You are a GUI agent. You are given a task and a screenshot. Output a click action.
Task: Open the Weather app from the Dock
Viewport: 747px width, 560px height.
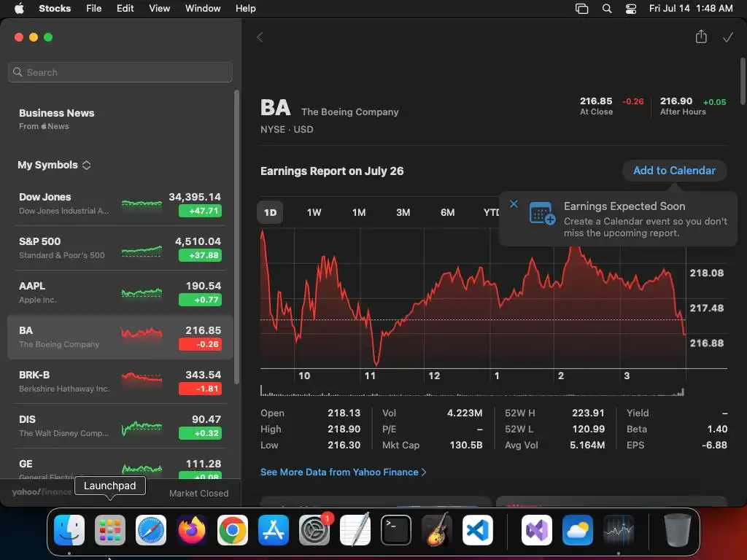coord(578,530)
